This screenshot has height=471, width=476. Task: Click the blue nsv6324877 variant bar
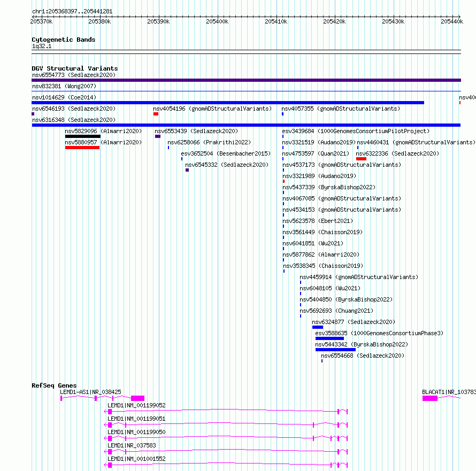[318, 327]
